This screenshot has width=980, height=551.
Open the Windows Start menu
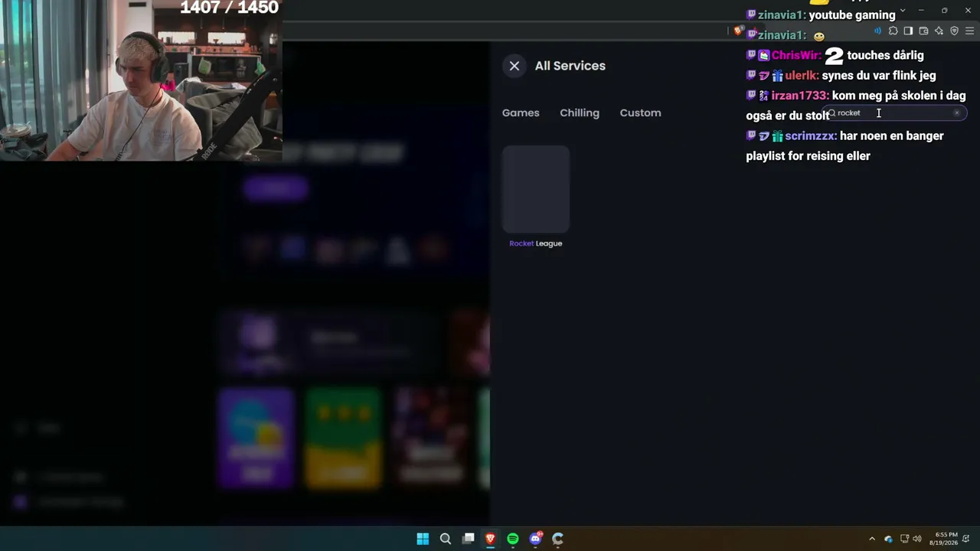coord(423,539)
